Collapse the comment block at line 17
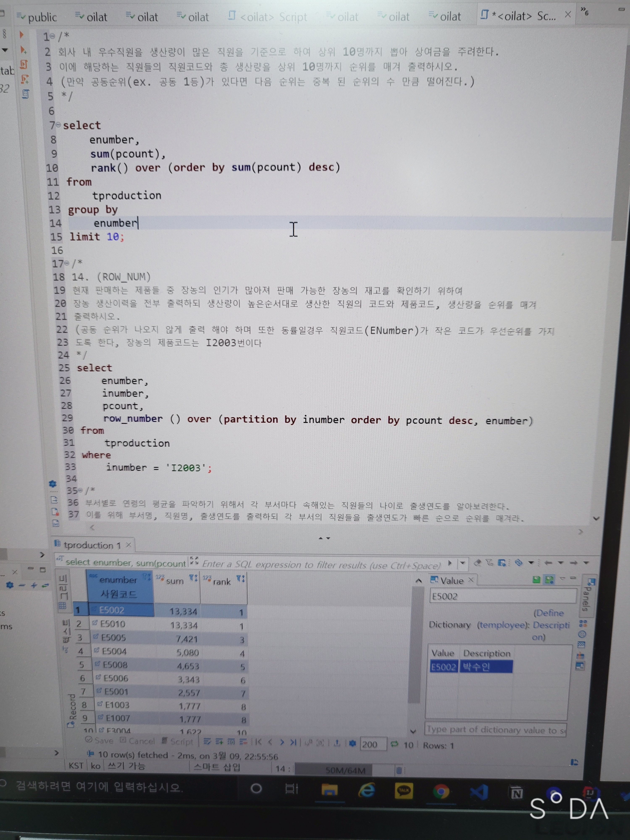This screenshot has width=630, height=840. [67, 263]
